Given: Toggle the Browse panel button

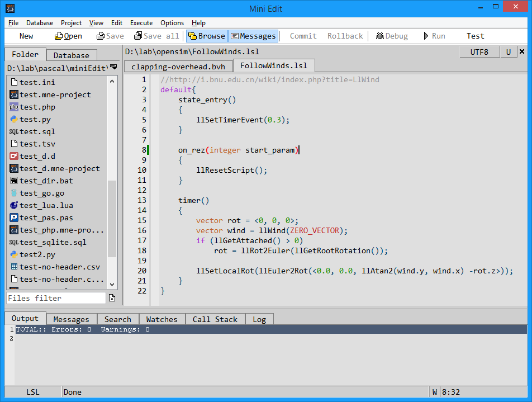Looking at the screenshot, I should (x=206, y=36).
